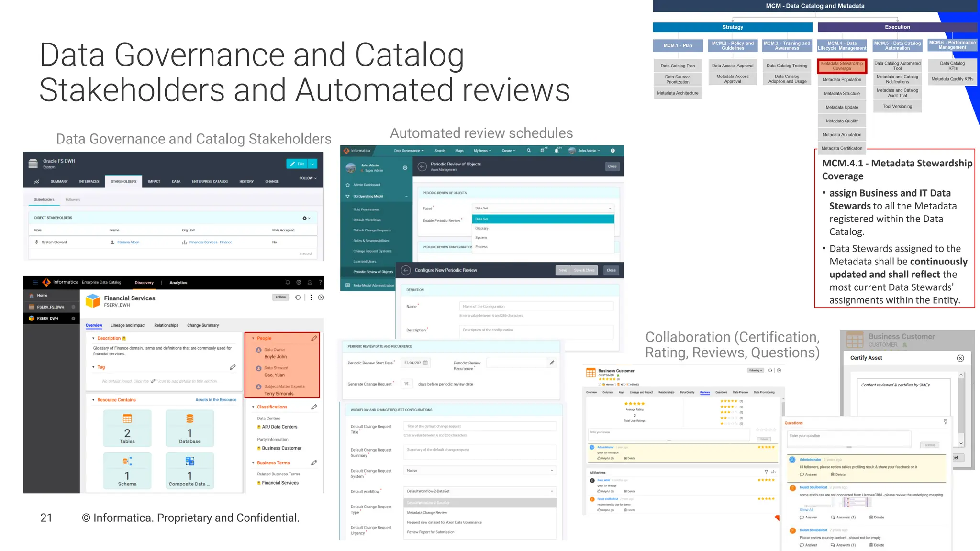The image size is (980, 551).
Task: Click Assets in the Resource link
Action: click(x=216, y=400)
